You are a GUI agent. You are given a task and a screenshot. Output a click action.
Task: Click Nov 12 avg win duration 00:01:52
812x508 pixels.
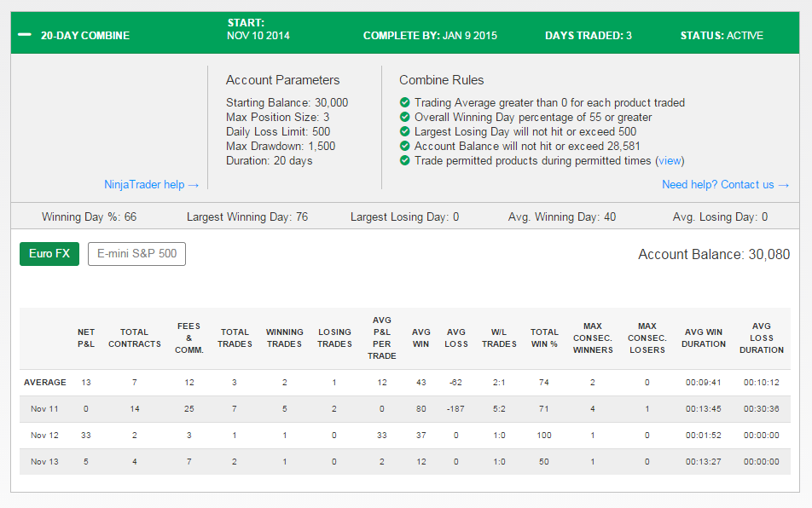click(703, 435)
